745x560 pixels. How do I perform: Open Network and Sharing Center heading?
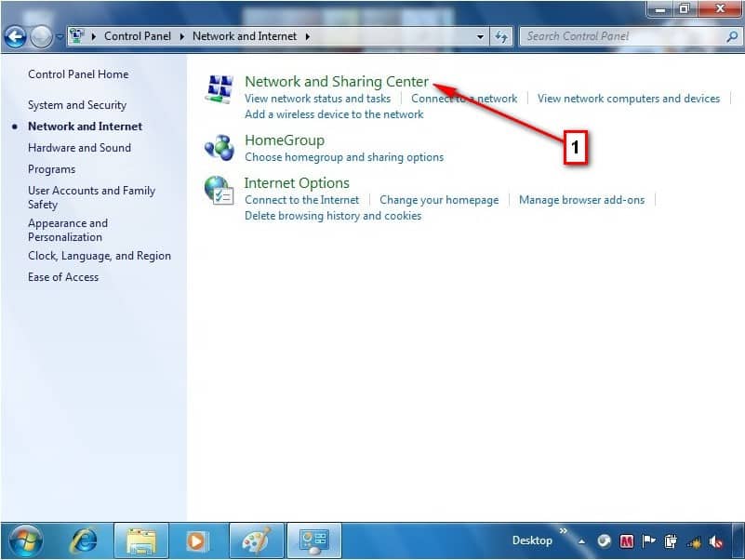(x=337, y=82)
